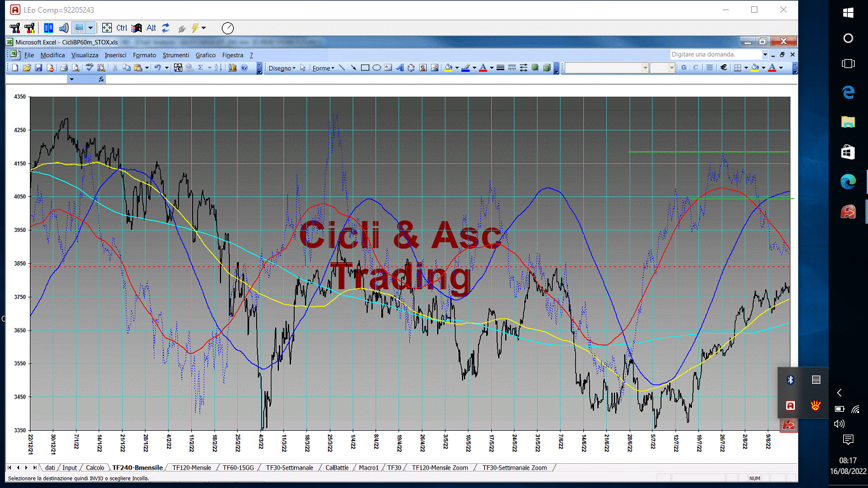Click the Dash Style icon
The image size is (868, 488).
pyautogui.click(x=512, y=67)
